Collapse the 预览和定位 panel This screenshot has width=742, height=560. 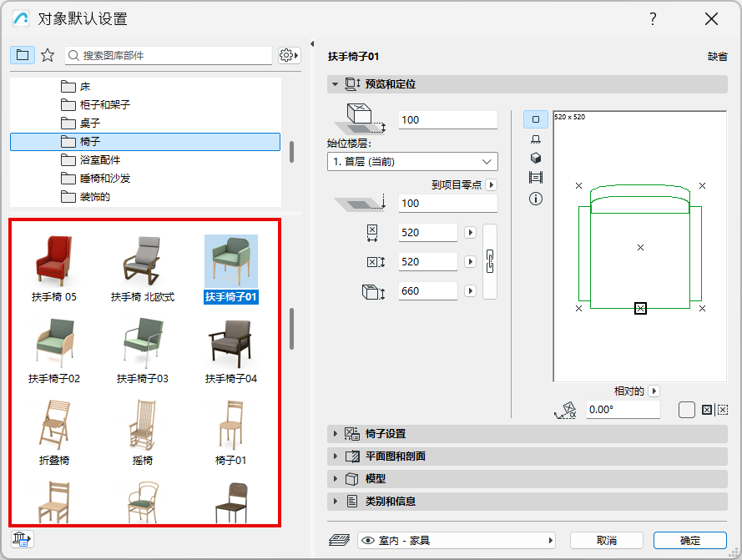(335, 84)
